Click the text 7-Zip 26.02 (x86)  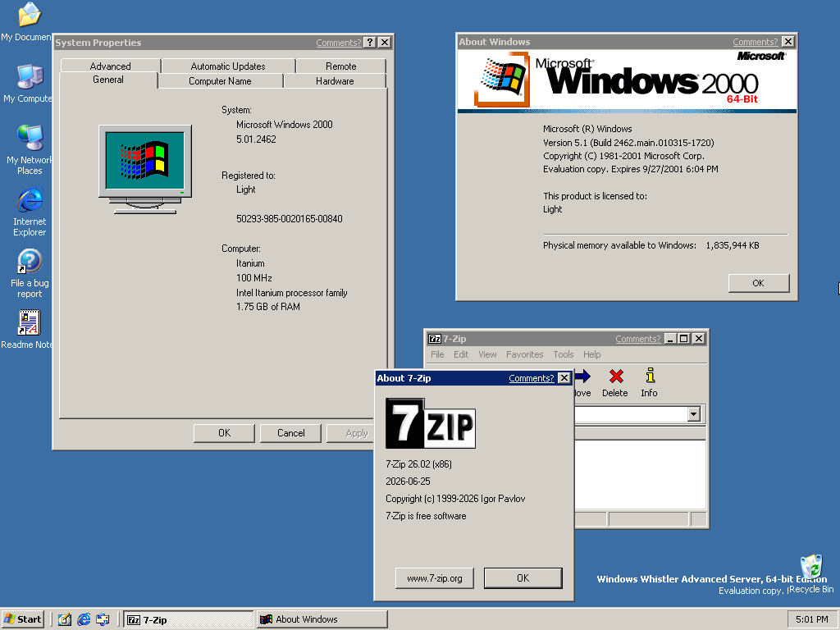pyautogui.click(x=418, y=464)
